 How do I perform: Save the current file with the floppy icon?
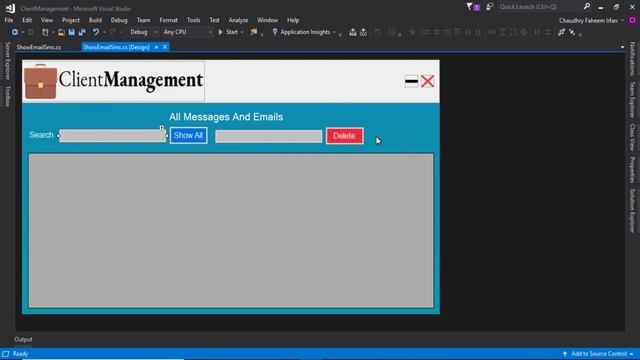click(x=71, y=32)
